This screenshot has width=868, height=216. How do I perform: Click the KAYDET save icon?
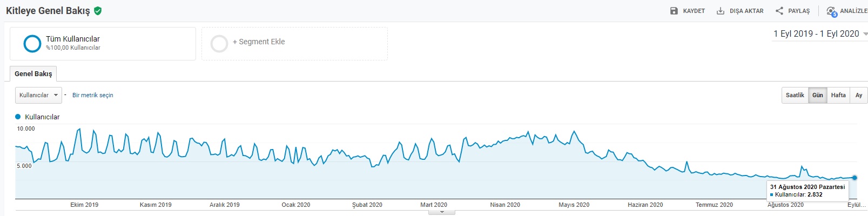[x=674, y=11]
